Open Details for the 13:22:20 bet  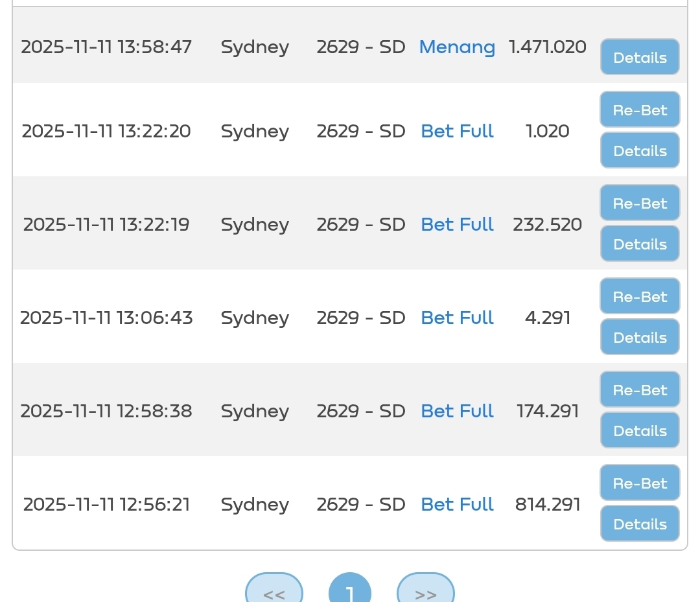click(640, 151)
